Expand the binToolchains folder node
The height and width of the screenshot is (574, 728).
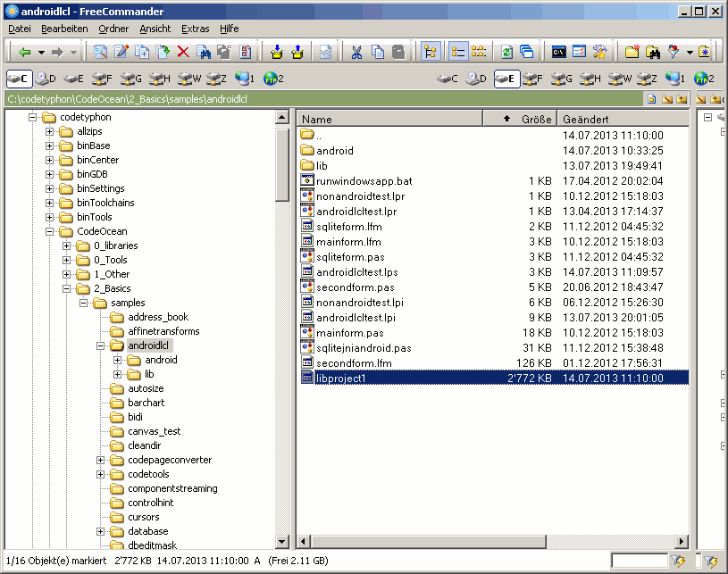(x=50, y=203)
